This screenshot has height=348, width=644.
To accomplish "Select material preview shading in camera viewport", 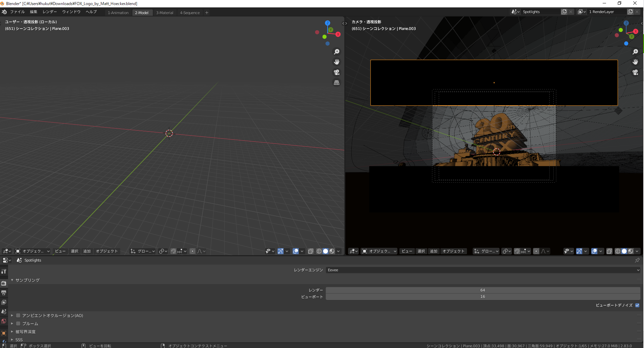I will click(x=631, y=251).
